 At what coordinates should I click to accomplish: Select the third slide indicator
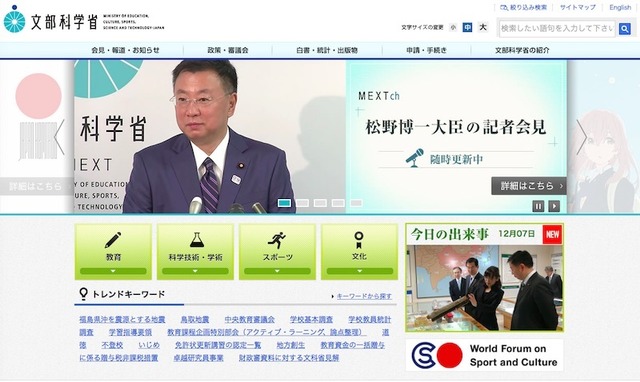[320, 203]
